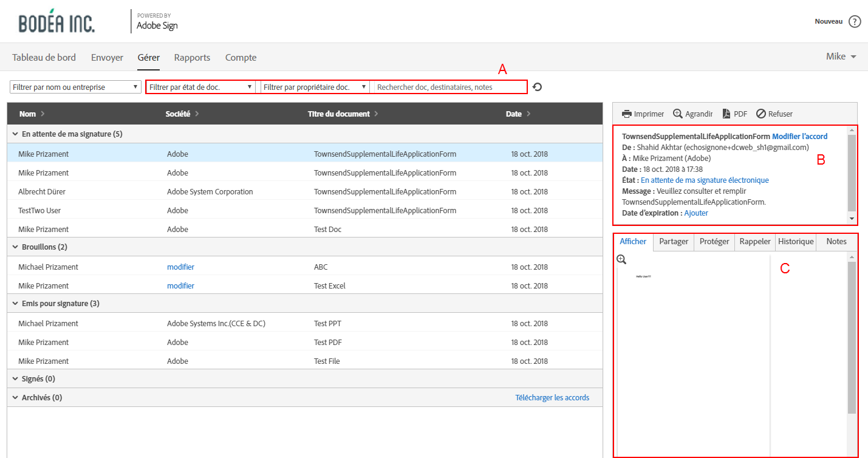Open the Mike user account menu

click(x=841, y=56)
